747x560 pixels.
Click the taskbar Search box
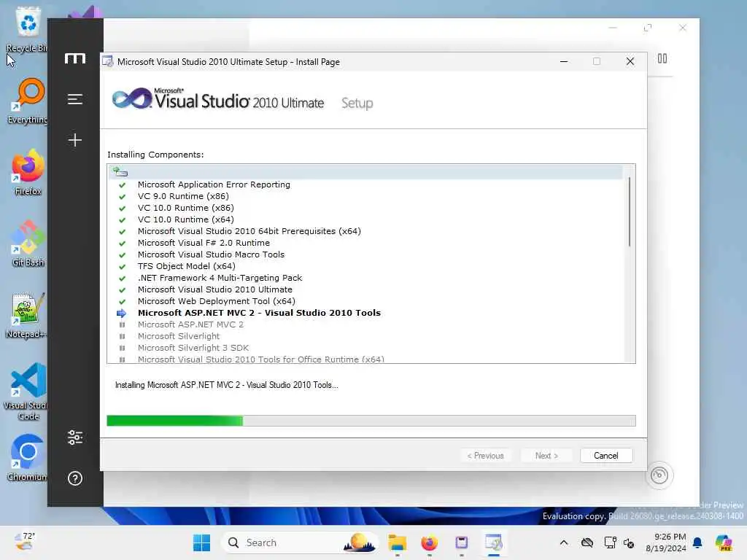(x=299, y=542)
